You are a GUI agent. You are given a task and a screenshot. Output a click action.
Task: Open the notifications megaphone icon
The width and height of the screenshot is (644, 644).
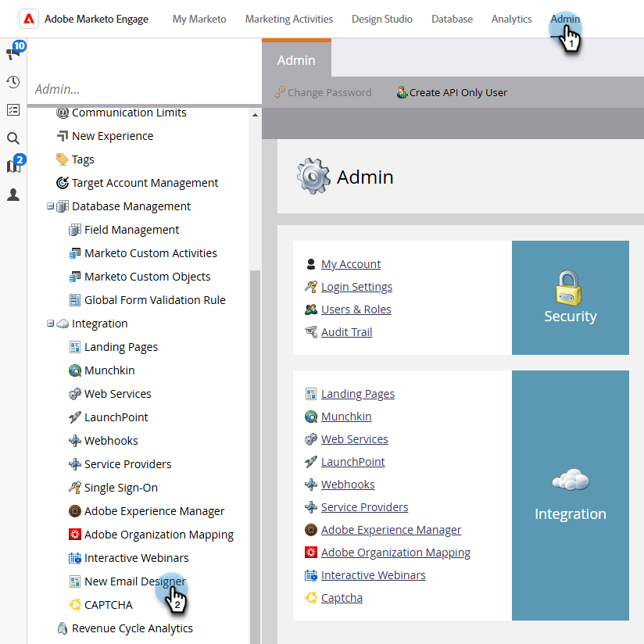(13, 52)
